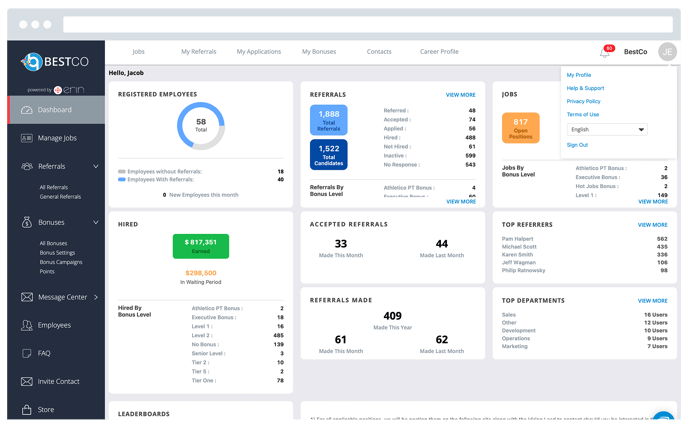688x428 pixels.
Task: Collapse the Bonuses sidebar section
Action: (x=96, y=222)
